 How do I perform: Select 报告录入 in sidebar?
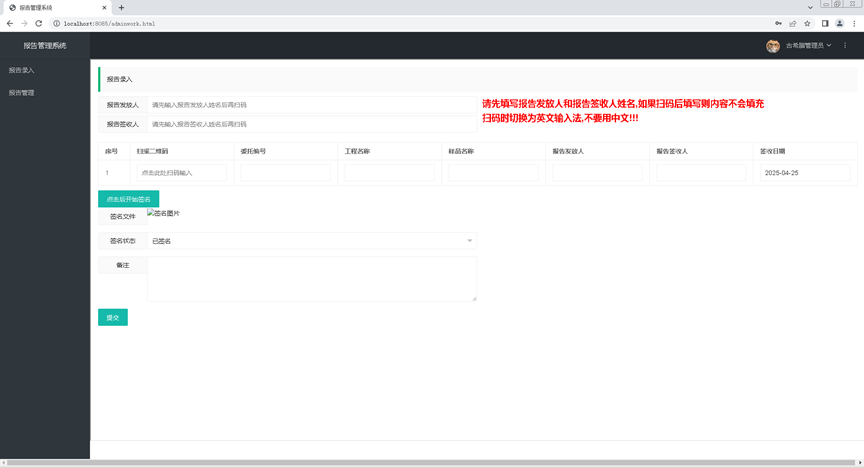(21, 70)
